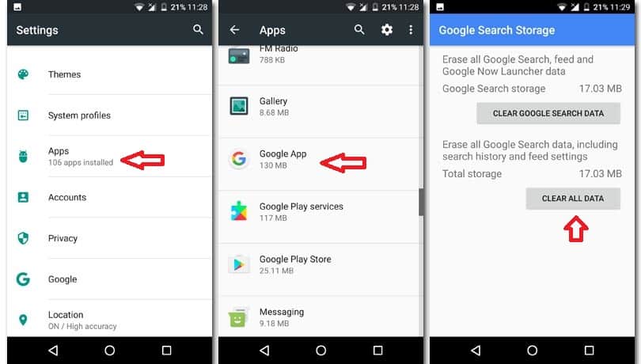Open the three-dot overflow menu in Apps

click(x=411, y=29)
